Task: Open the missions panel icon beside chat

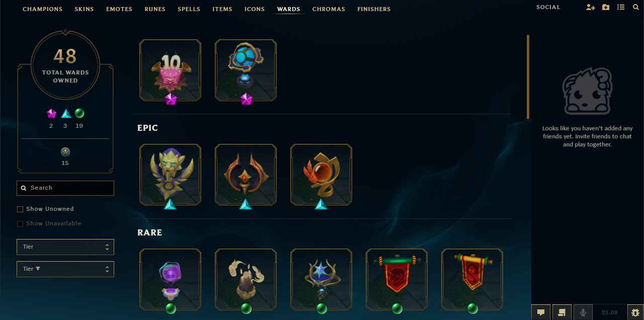Action: (x=562, y=312)
